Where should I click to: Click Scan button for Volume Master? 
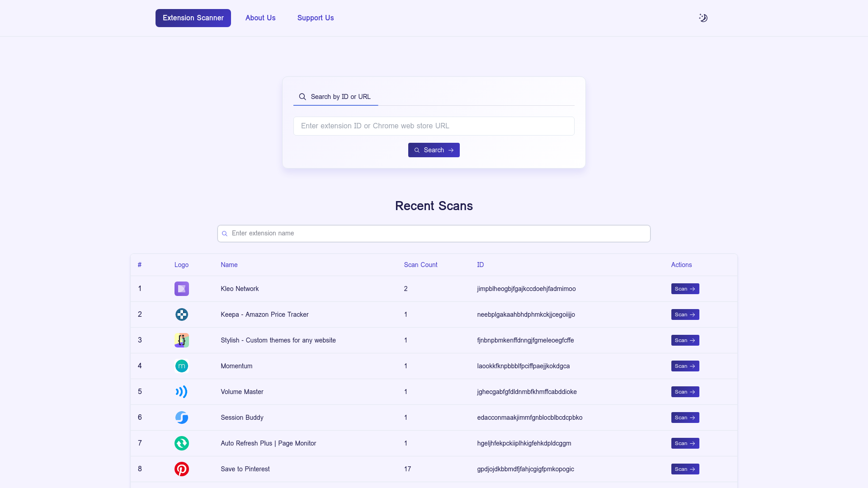685,391
